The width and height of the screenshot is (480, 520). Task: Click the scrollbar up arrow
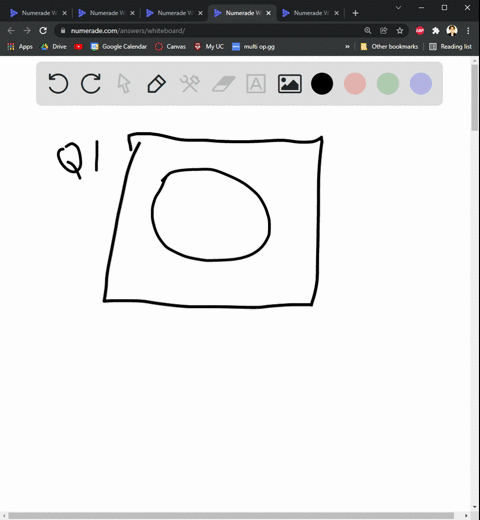click(475, 60)
